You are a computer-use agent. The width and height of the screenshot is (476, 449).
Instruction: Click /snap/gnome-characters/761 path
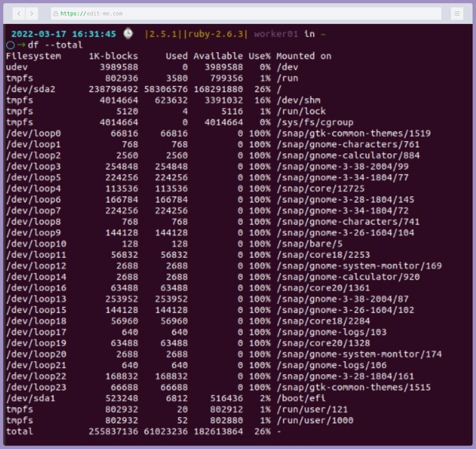pos(348,144)
